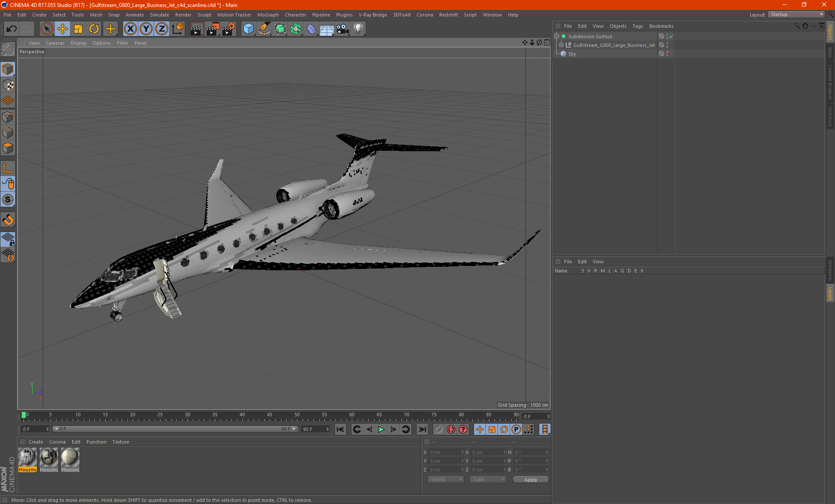The height and width of the screenshot is (504, 835).
Task: Open viewport Cameras menu
Action: coord(55,43)
